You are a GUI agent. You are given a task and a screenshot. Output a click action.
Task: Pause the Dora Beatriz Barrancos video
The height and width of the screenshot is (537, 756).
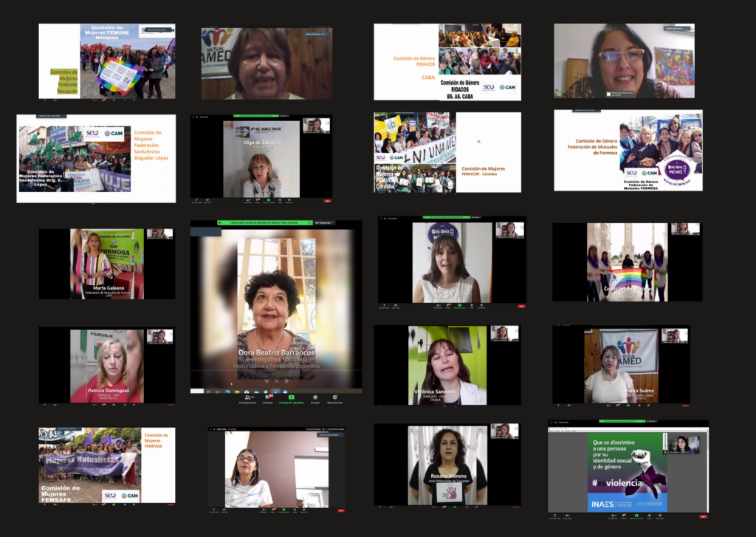[x=276, y=380]
